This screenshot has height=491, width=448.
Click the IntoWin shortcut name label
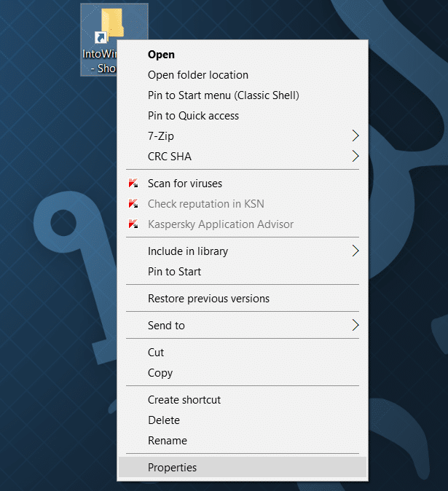(x=99, y=61)
